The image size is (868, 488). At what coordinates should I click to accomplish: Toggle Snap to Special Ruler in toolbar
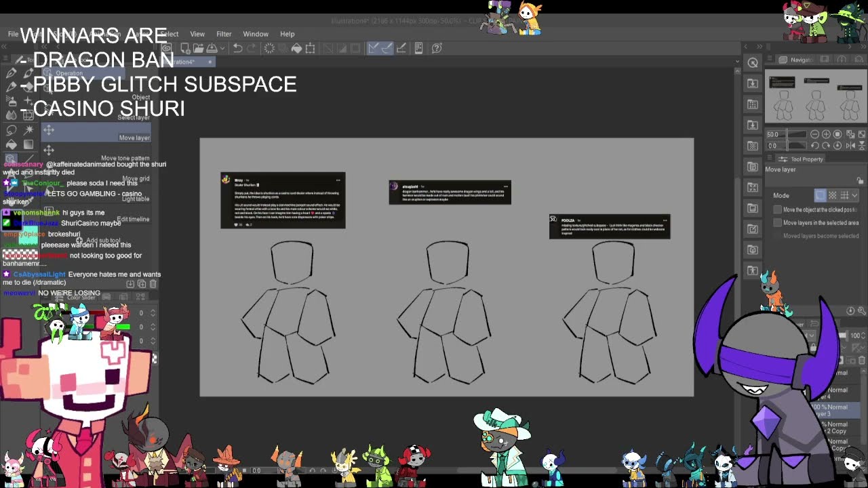(387, 48)
